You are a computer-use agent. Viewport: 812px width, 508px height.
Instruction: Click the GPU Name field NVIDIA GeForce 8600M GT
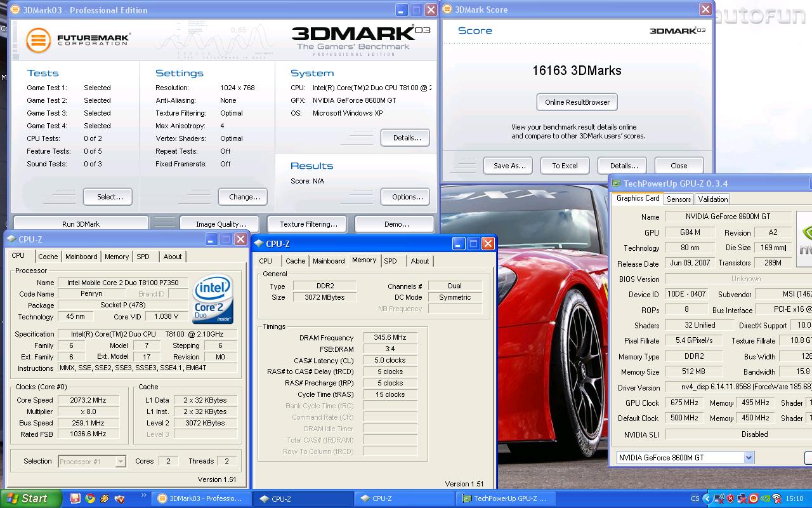728,217
